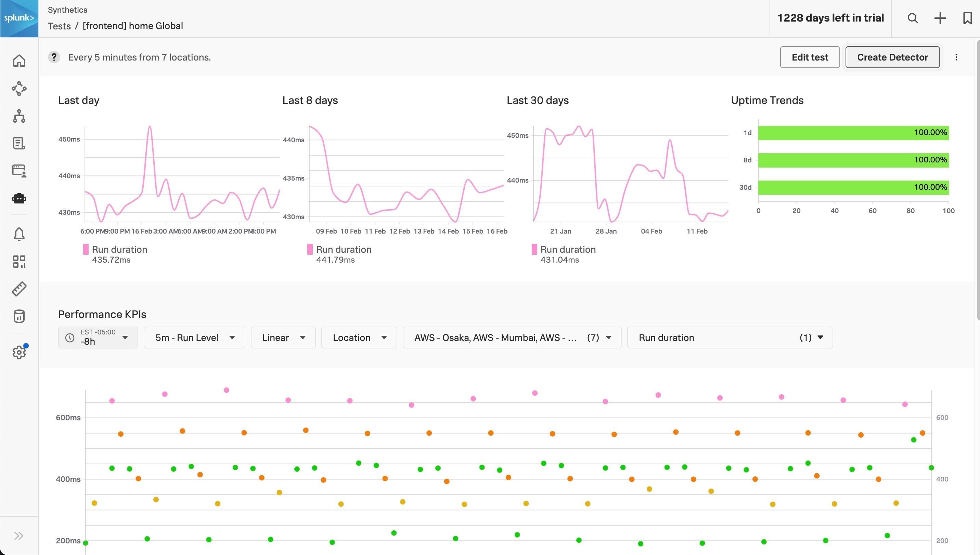Click the Uptime Trends heading
Image resolution: width=980 pixels, height=555 pixels.
pyautogui.click(x=767, y=100)
